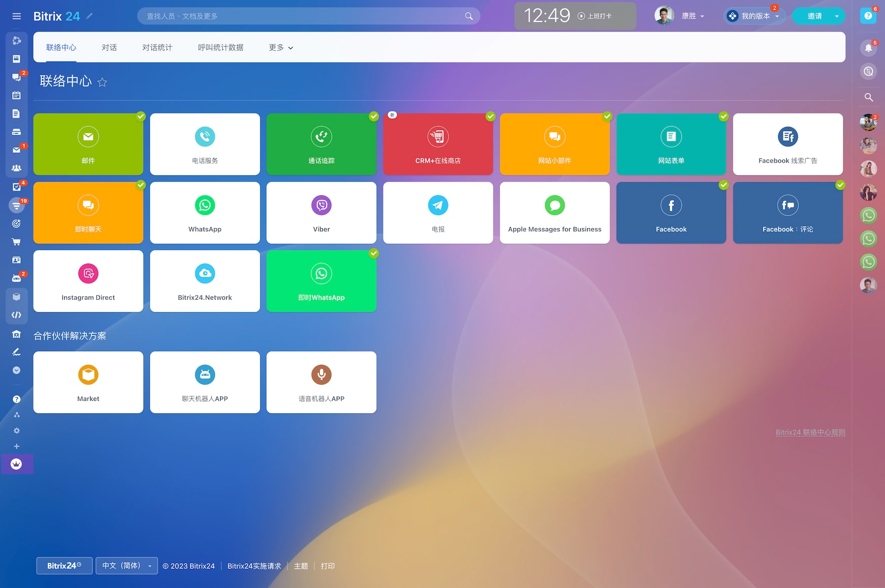Click the hamburger menu icon
Viewport: 885px width, 588px height.
coord(17,16)
